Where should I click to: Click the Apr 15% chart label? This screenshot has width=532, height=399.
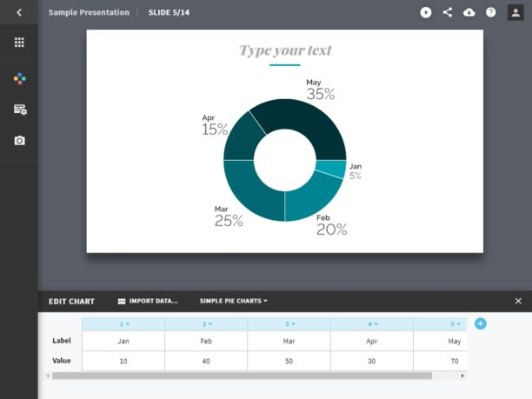point(215,125)
